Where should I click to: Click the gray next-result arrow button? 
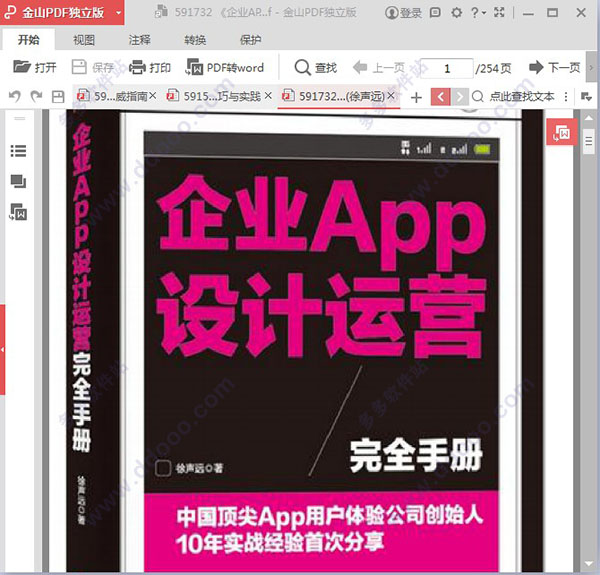click(x=460, y=97)
